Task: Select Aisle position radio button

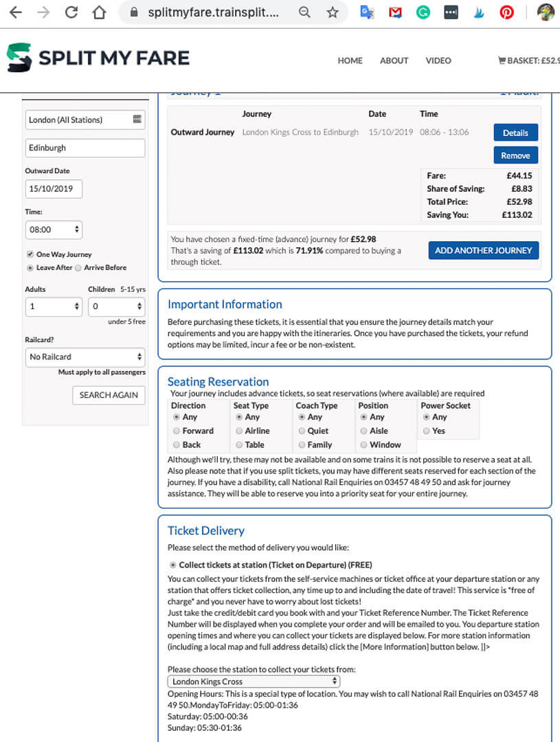Action: click(x=364, y=431)
